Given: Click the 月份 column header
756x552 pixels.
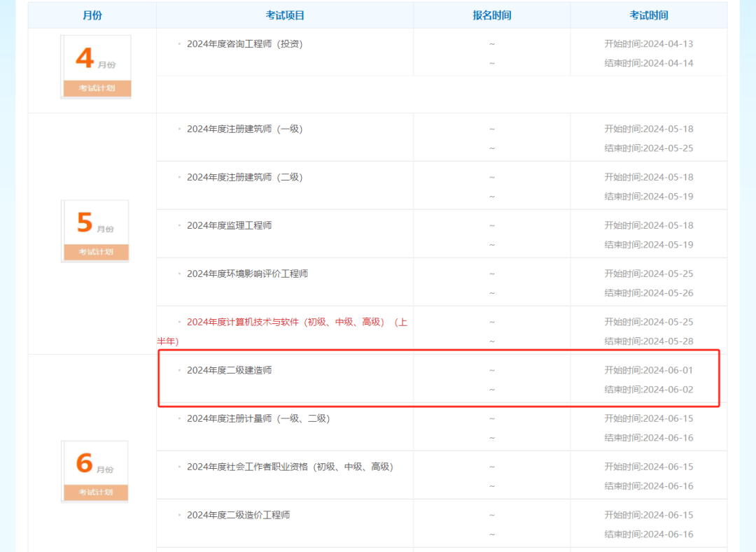Looking at the screenshot, I should (x=92, y=15).
